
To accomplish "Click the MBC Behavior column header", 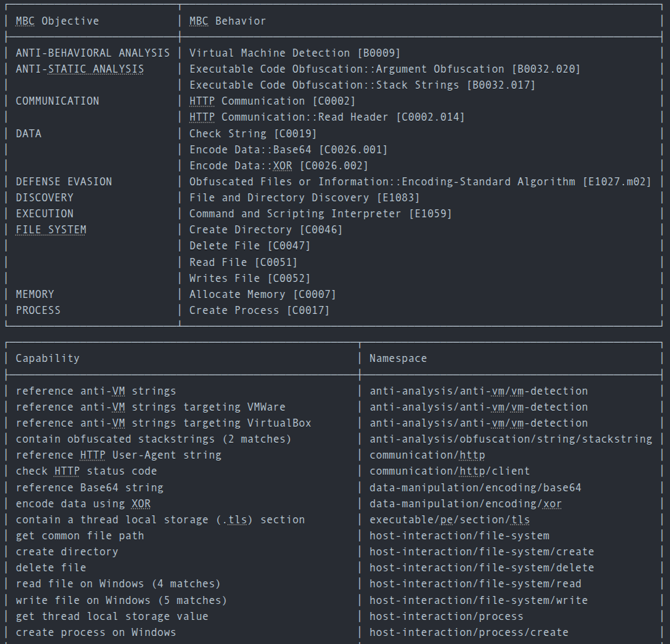I will tap(227, 21).
